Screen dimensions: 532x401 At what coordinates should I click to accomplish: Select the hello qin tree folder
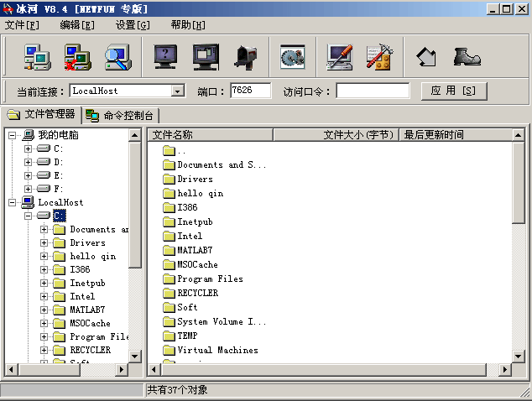click(x=93, y=256)
